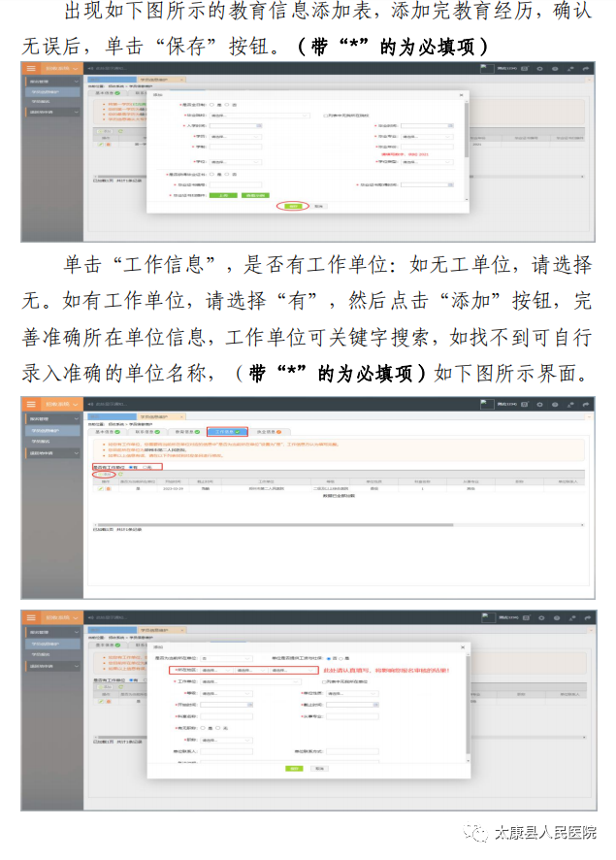Close the work unit add dialog with X

[x=463, y=647]
